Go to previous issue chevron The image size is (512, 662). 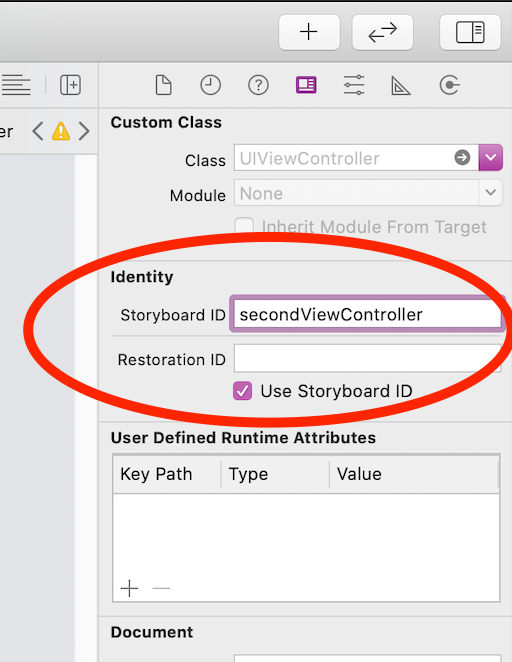(38, 131)
